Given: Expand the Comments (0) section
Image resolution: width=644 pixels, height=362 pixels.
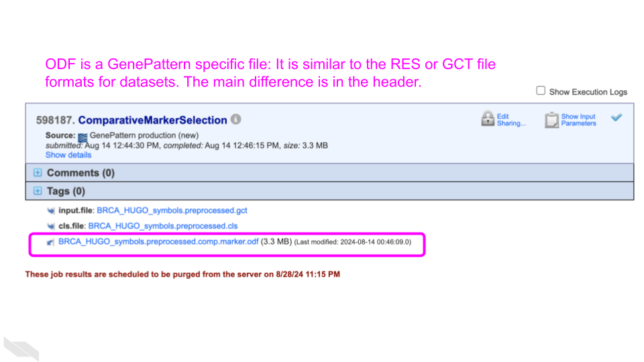Looking at the screenshot, I should coord(38,172).
